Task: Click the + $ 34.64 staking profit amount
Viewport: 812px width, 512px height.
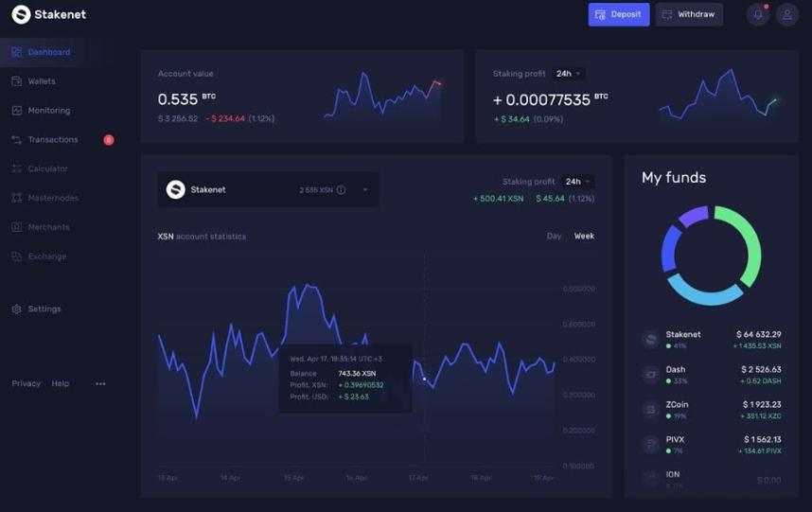Action: click(x=511, y=119)
